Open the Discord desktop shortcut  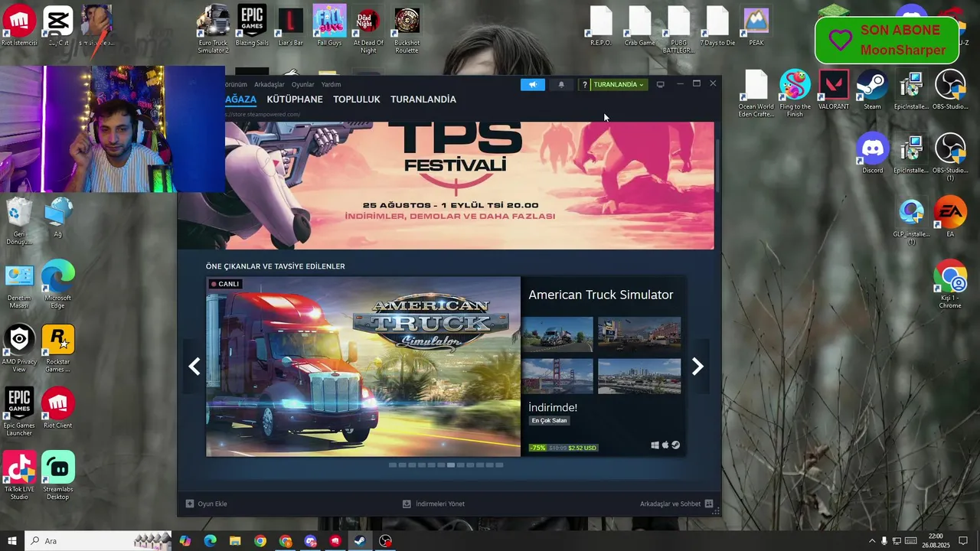(x=872, y=154)
